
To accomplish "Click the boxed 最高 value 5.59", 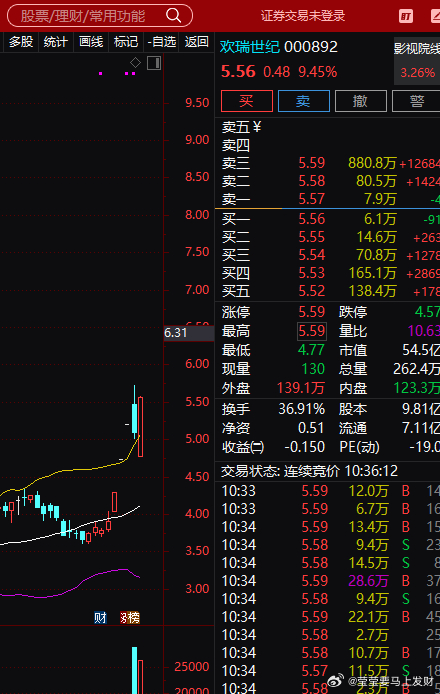I will click(312, 331).
